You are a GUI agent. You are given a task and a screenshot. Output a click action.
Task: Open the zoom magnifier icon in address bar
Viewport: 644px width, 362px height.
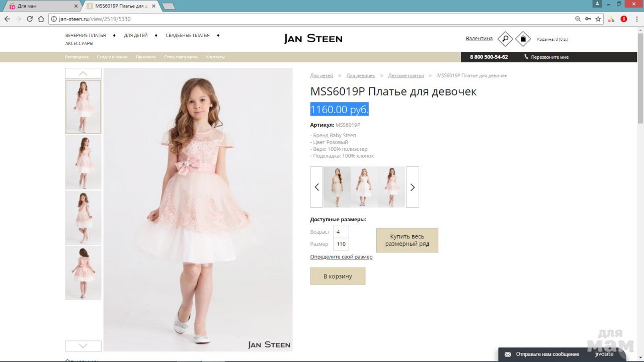(578, 19)
